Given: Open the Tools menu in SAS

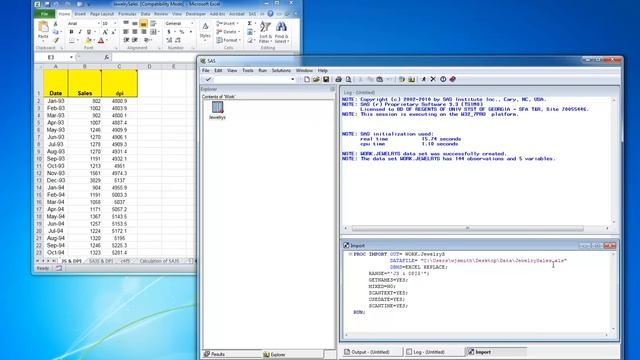Looking at the screenshot, I should 248,71.
